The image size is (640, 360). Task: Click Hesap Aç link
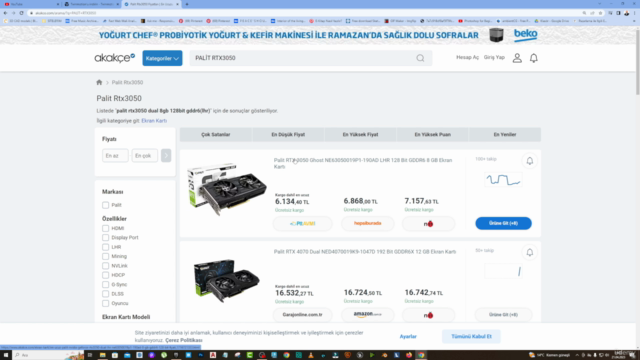(x=467, y=58)
